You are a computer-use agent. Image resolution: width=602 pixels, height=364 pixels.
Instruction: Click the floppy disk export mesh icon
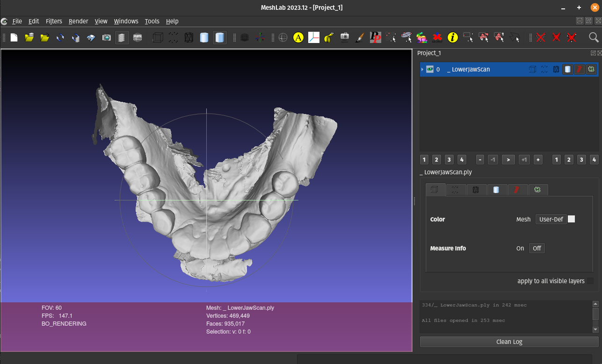pos(91,38)
